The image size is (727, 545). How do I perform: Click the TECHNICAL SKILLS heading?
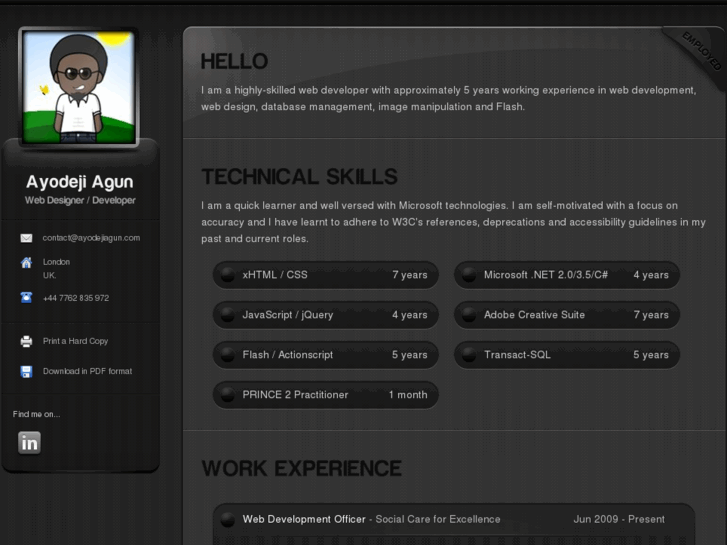[300, 177]
